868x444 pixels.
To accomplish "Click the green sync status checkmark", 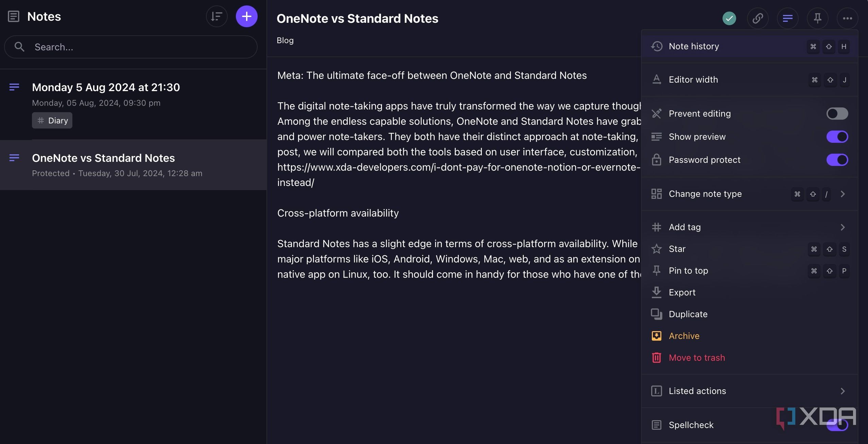I will pyautogui.click(x=729, y=18).
